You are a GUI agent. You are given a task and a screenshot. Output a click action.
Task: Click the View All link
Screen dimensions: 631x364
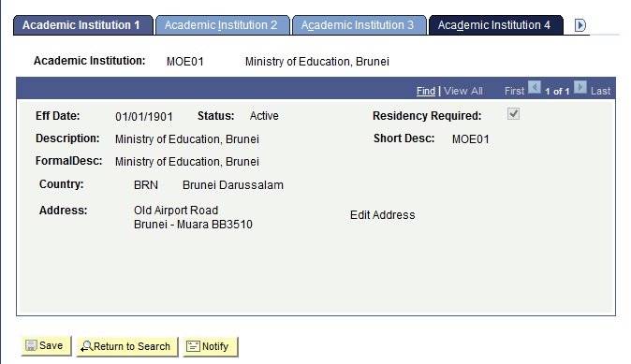462,91
